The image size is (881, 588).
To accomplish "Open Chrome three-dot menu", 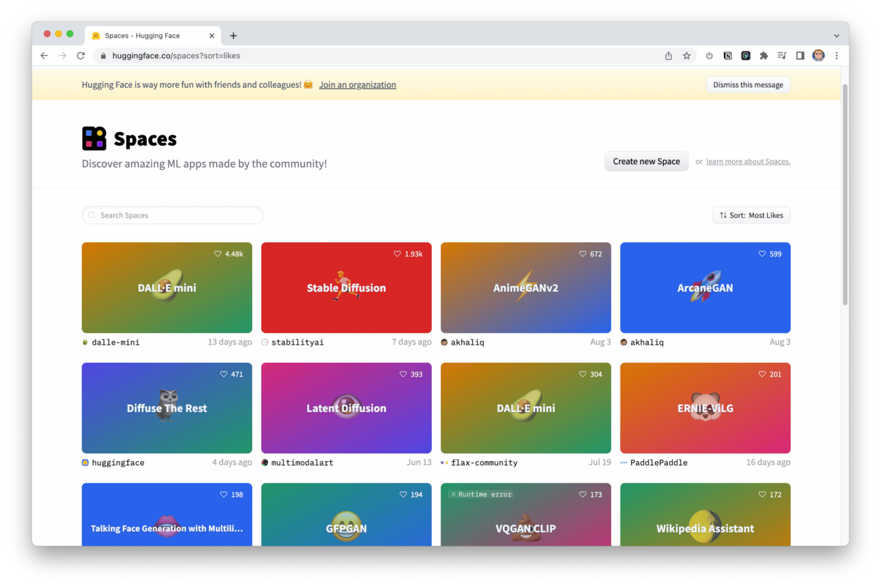I will (836, 56).
